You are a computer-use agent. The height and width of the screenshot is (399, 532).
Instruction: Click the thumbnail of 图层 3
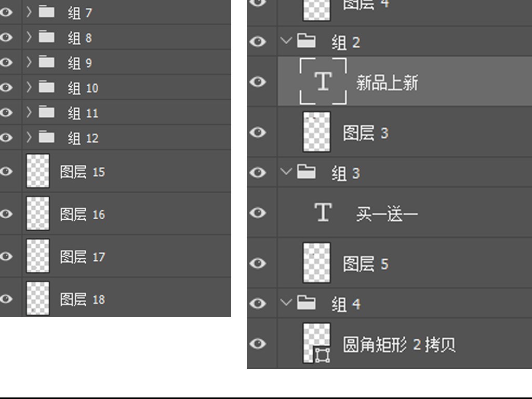[x=316, y=132]
